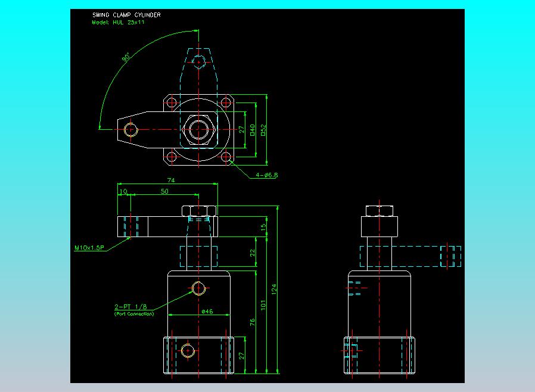The height and width of the screenshot is (392, 535).
Task: Select the "74" arm length dimension
Action: click(171, 180)
